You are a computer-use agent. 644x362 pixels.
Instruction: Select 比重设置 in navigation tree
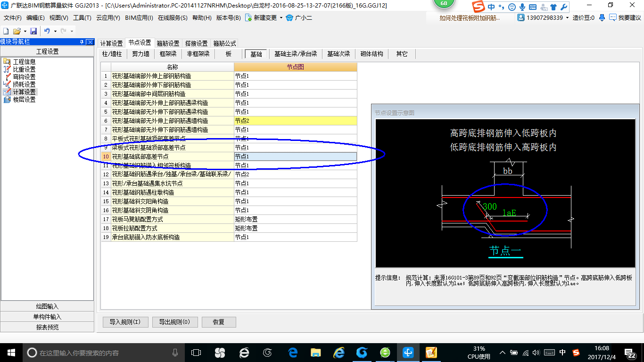tap(24, 69)
